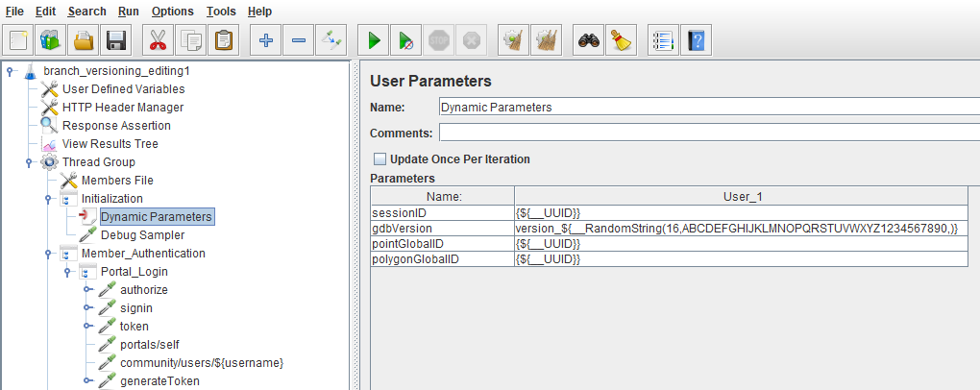The width and height of the screenshot is (980, 390).
Task: Open the Options menu
Action: click(173, 12)
